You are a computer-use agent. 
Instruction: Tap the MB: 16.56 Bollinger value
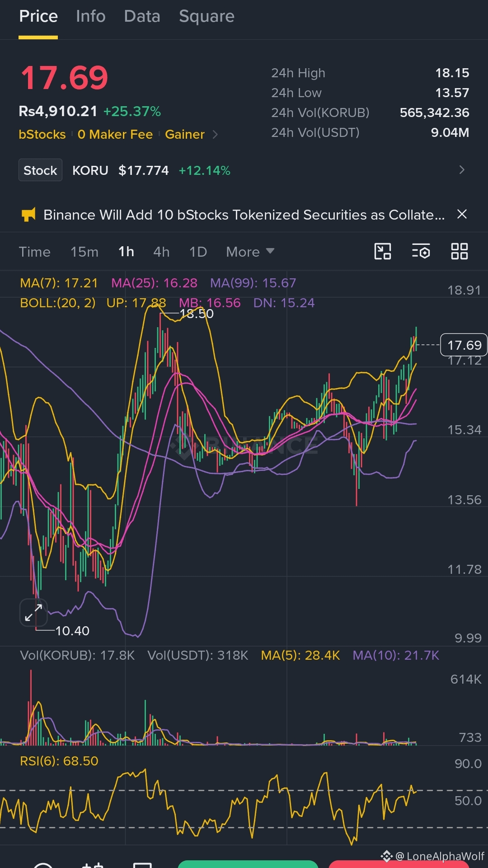(x=210, y=303)
